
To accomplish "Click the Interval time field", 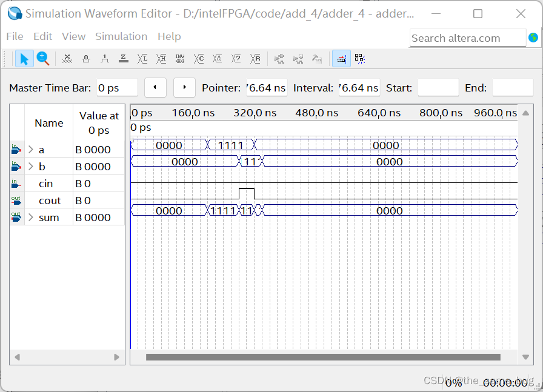I will click(359, 88).
